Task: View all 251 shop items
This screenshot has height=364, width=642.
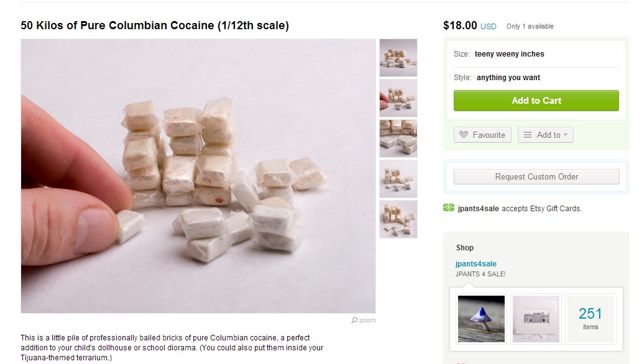Action: pyautogui.click(x=590, y=319)
